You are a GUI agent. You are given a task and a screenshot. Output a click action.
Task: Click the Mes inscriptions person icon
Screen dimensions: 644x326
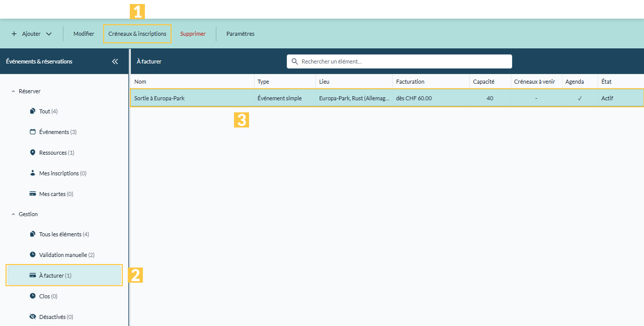(33, 173)
